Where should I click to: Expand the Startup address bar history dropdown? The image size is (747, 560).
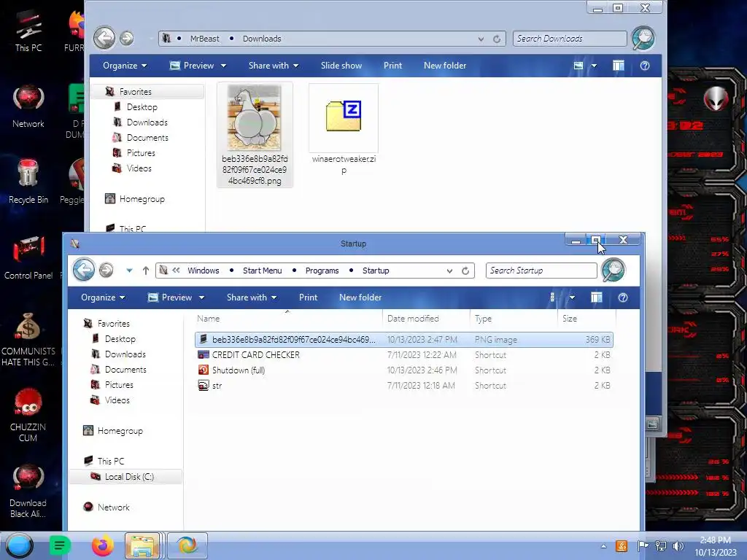click(x=449, y=271)
